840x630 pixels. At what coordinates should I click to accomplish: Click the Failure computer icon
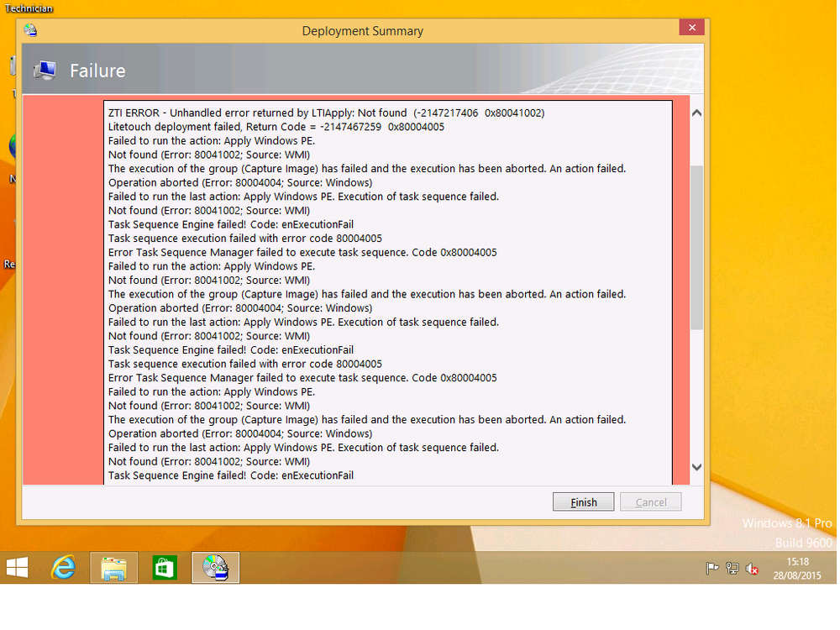pos(45,71)
